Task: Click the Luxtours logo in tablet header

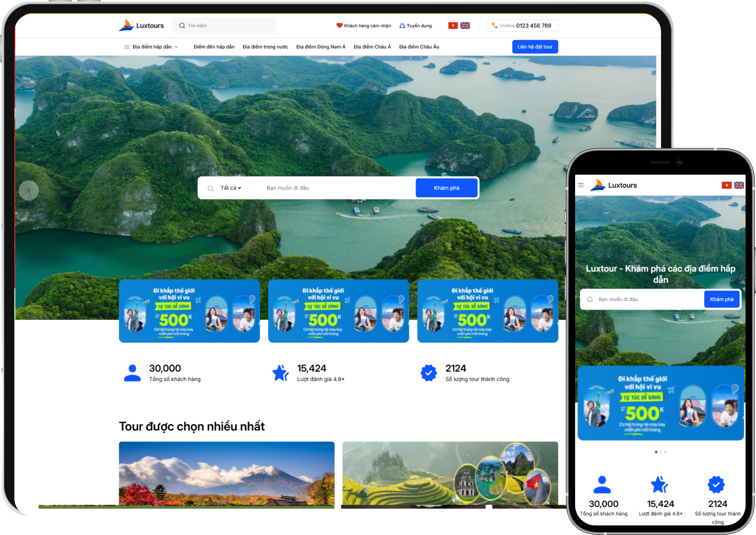Action: [141, 25]
